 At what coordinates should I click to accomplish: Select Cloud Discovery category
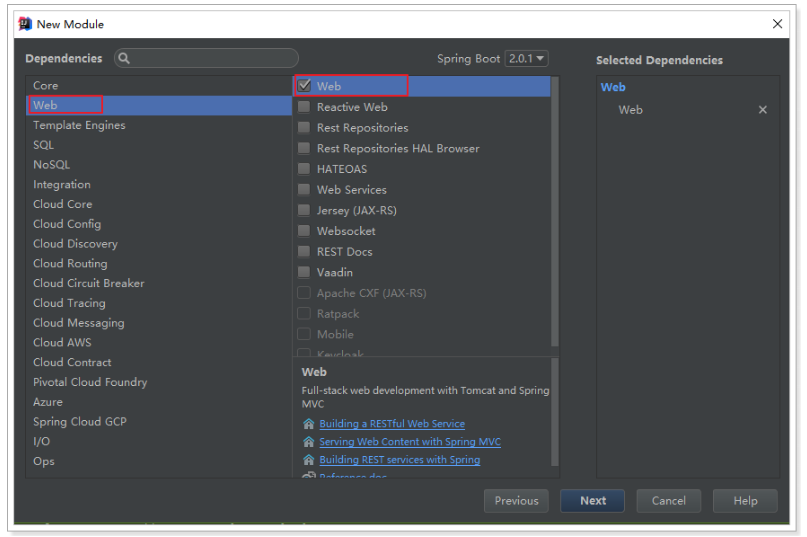(159, 244)
